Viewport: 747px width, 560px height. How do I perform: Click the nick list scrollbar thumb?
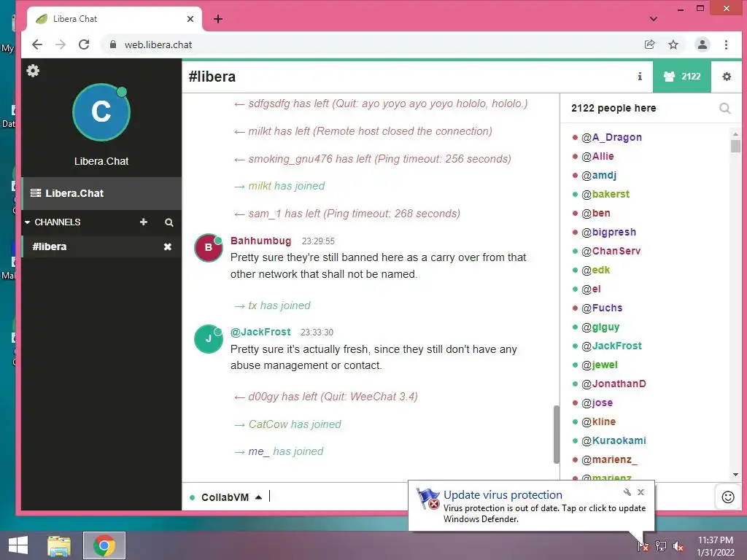tap(735, 145)
